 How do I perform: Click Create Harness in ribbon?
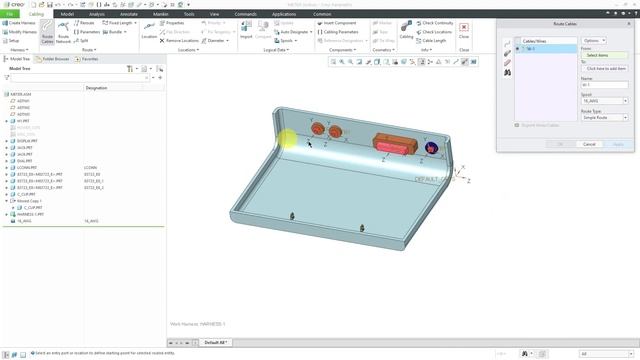coord(19,23)
